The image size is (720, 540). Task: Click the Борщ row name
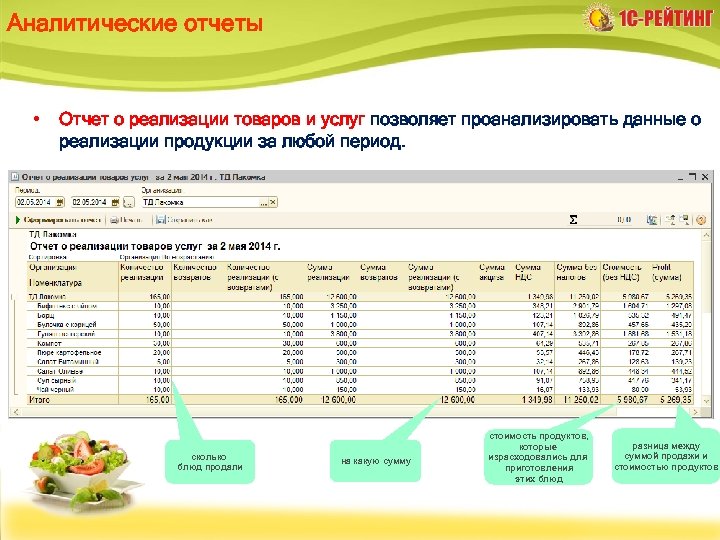[x=46, y=315]
